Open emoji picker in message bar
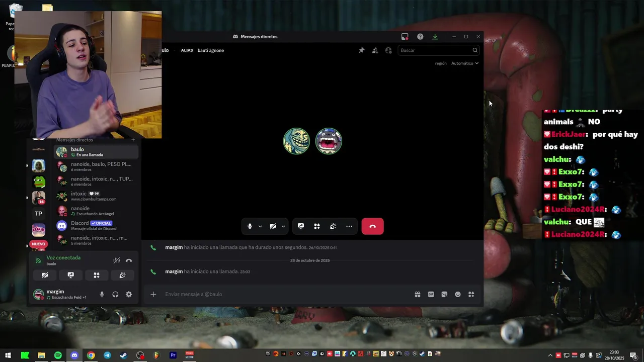The image size is (644, 362). pyautogui.click(x=458, y=294)
